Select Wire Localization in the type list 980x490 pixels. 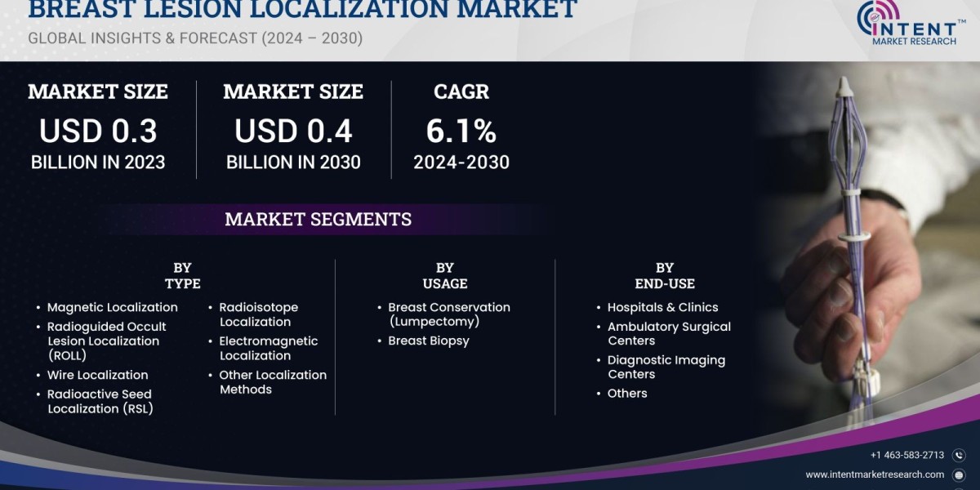97,375
